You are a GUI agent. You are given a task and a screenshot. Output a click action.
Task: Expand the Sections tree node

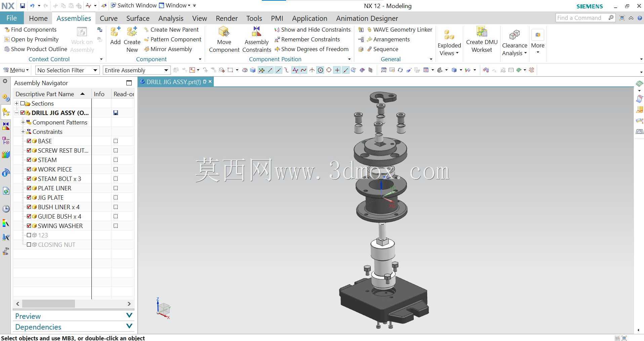point(16,103)
